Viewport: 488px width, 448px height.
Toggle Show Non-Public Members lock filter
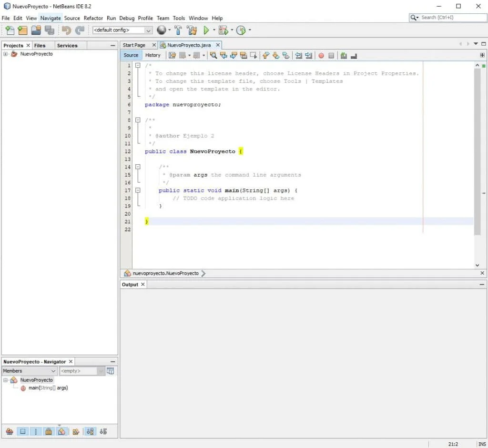tap(49, 431)
